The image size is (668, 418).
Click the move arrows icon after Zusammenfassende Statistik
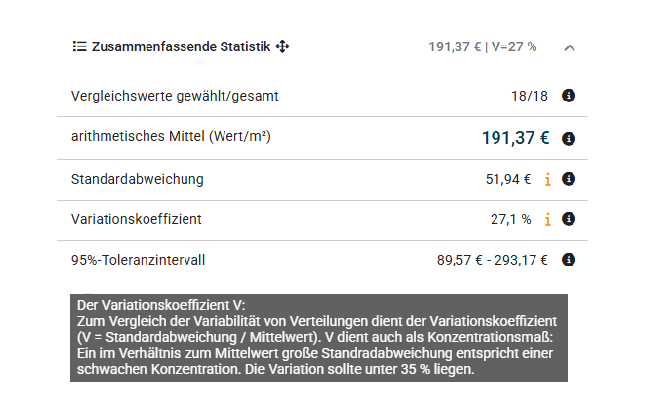(x=282, y=46)
